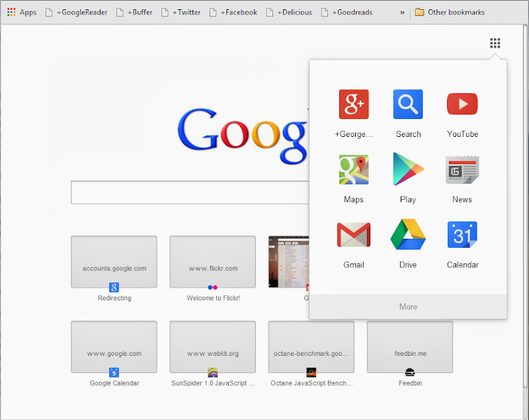Click the YouTube label text
529x420 pixels.
462,134
